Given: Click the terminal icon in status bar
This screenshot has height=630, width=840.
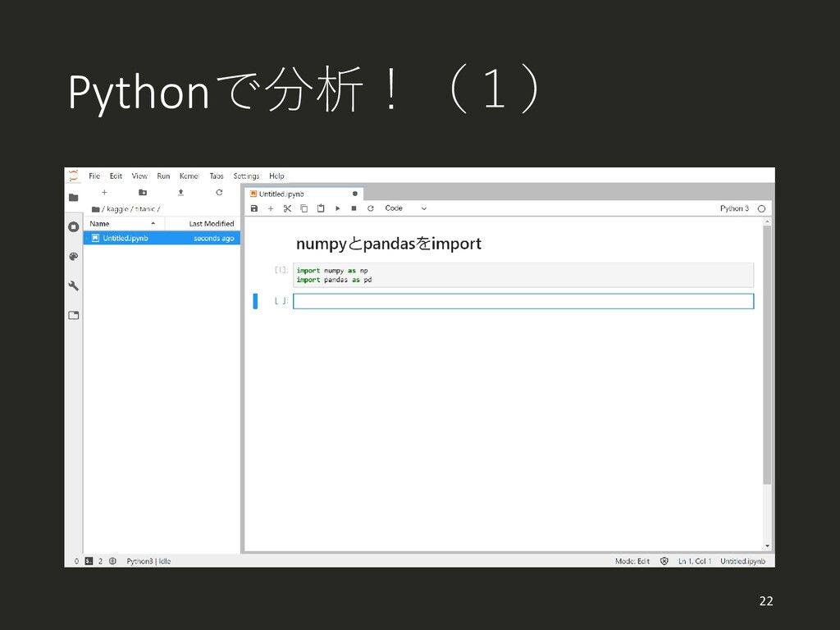Looking at the screenshot, I should pyautogui.click(x=89, y=561).
